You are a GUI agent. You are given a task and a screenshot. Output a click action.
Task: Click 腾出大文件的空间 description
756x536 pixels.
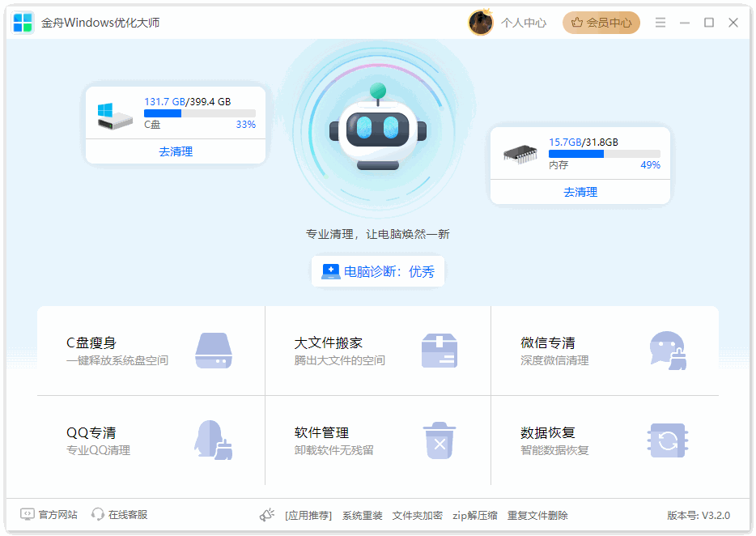coord(339,360)
